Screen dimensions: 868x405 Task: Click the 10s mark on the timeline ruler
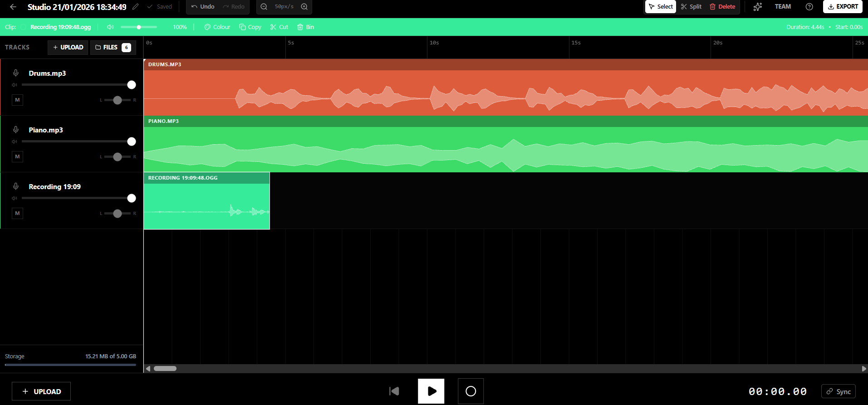pyautogui.click(x=434, y=43)
